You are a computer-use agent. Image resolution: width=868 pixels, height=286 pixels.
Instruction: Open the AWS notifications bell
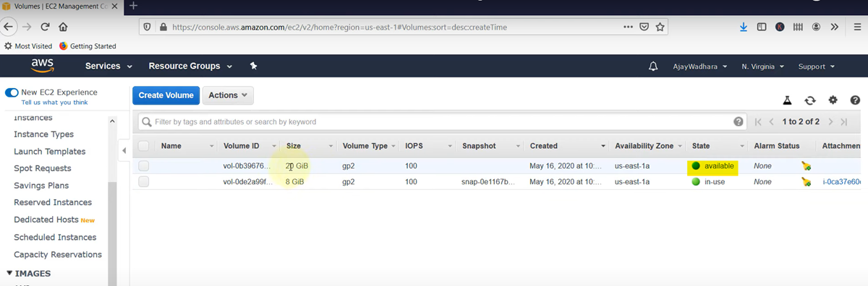(653, 66)
